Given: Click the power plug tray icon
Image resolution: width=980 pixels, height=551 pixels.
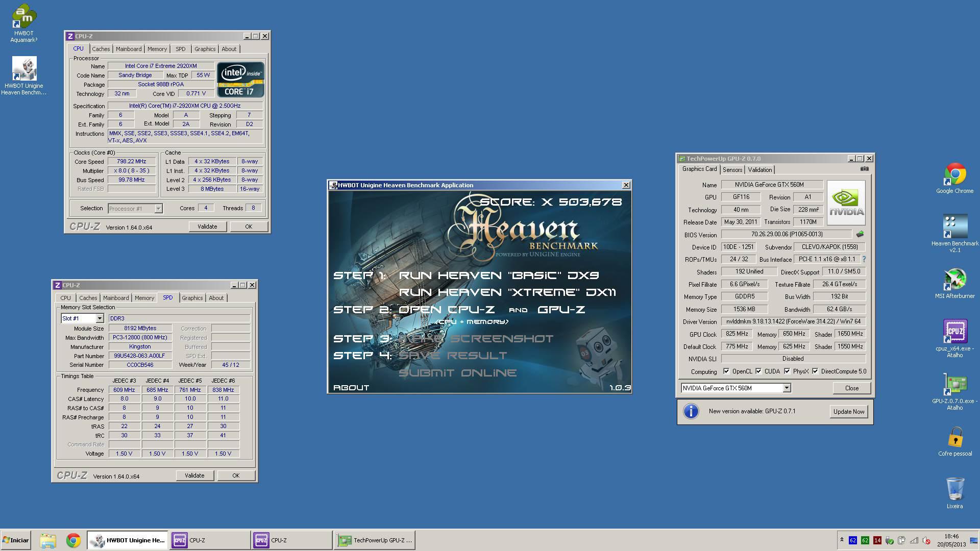Looking at the screenshot, I should [901, 540].
